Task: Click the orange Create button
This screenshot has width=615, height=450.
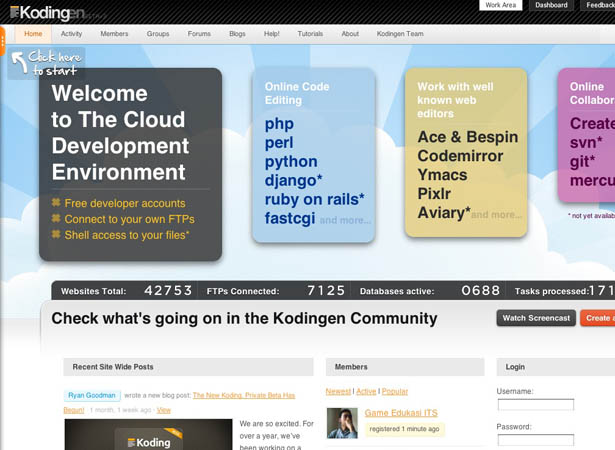Action: click(598, 318)
